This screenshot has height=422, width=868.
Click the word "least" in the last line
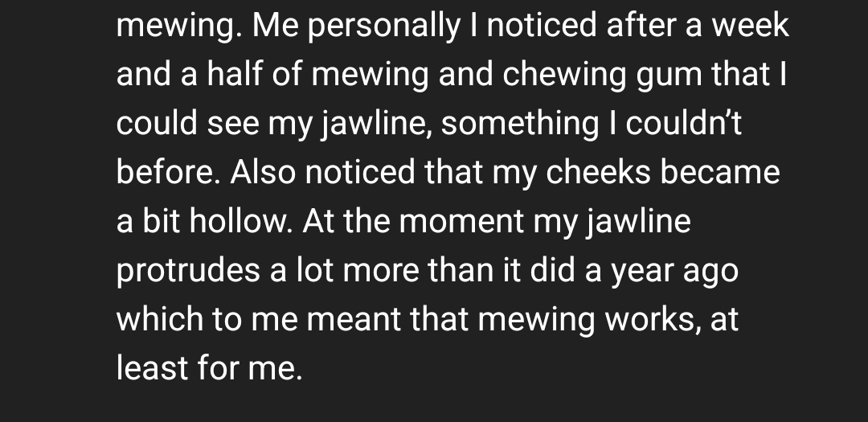click(152, 367)
